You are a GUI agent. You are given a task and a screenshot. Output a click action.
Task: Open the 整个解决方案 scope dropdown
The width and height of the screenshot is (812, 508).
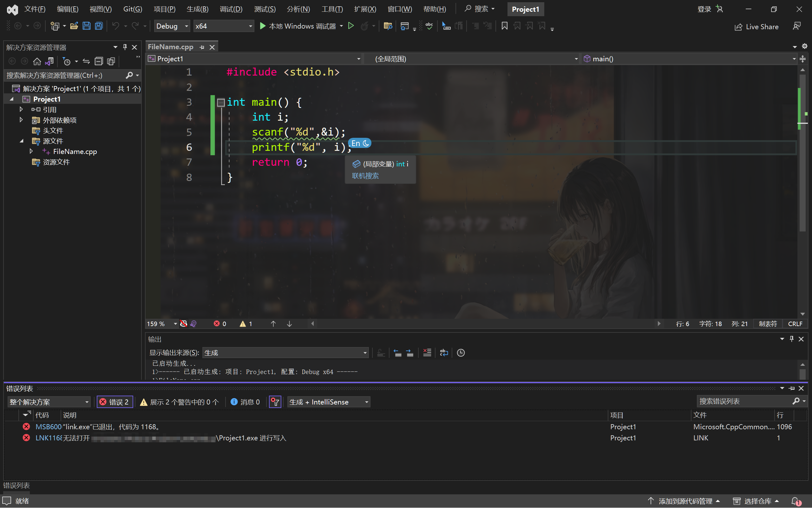tap(49, 402)
